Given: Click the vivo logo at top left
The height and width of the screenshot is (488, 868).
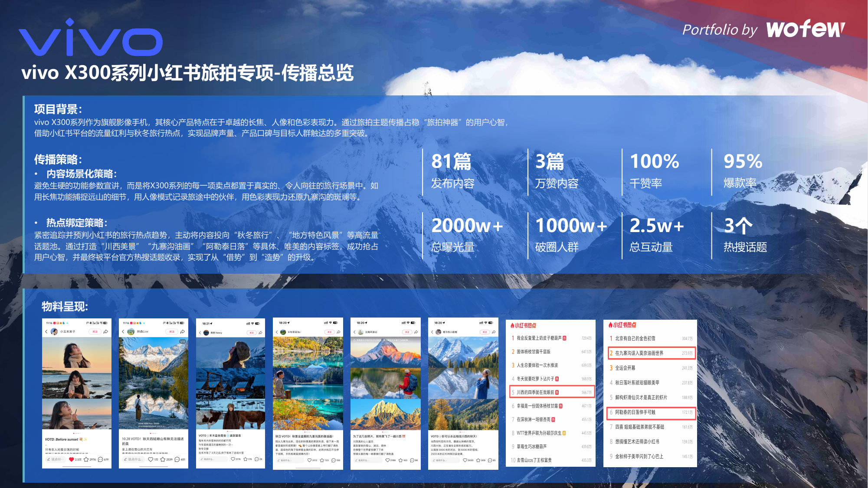Looking at the screenshot, I should click(91, 37).
